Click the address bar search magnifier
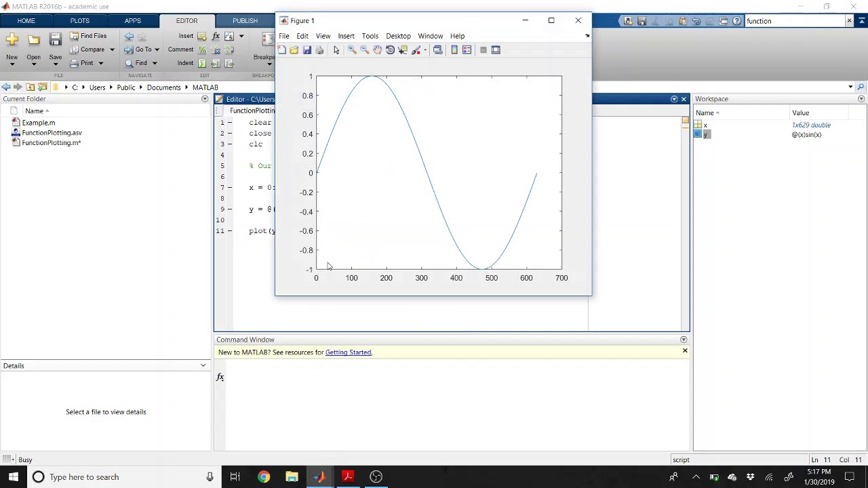Viewport: 868px width, 488px height. (x=861, y=87)
